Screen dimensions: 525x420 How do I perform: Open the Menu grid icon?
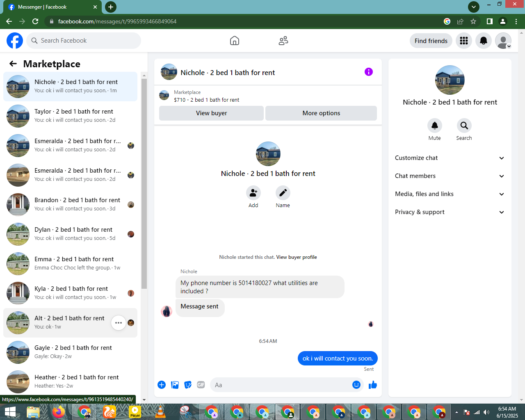pos(464,41)
